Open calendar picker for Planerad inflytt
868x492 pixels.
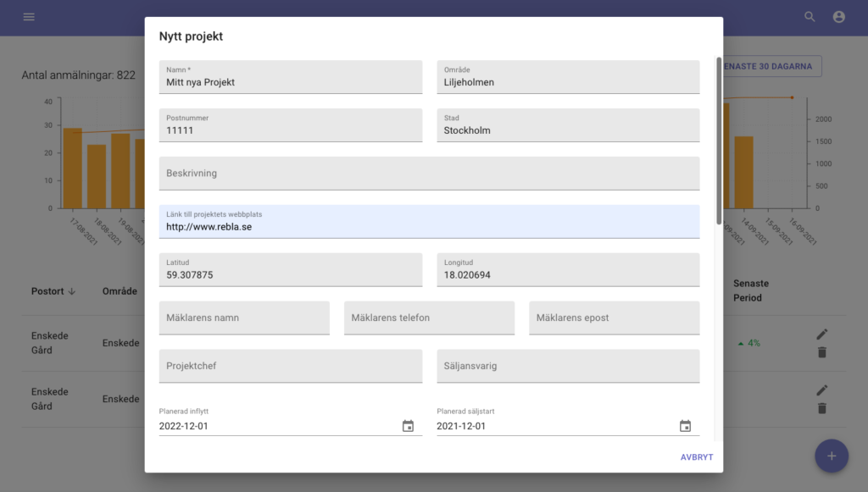click(408, 426)
